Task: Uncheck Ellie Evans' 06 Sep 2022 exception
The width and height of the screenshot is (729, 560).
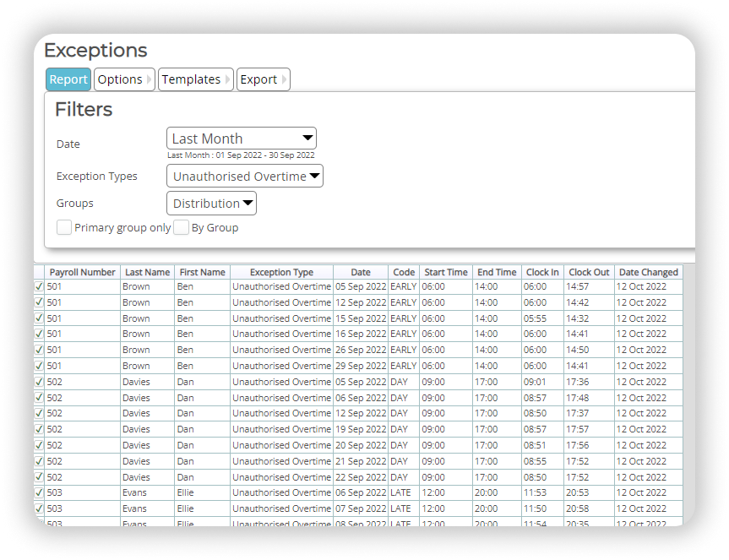Action: [38, 492]
